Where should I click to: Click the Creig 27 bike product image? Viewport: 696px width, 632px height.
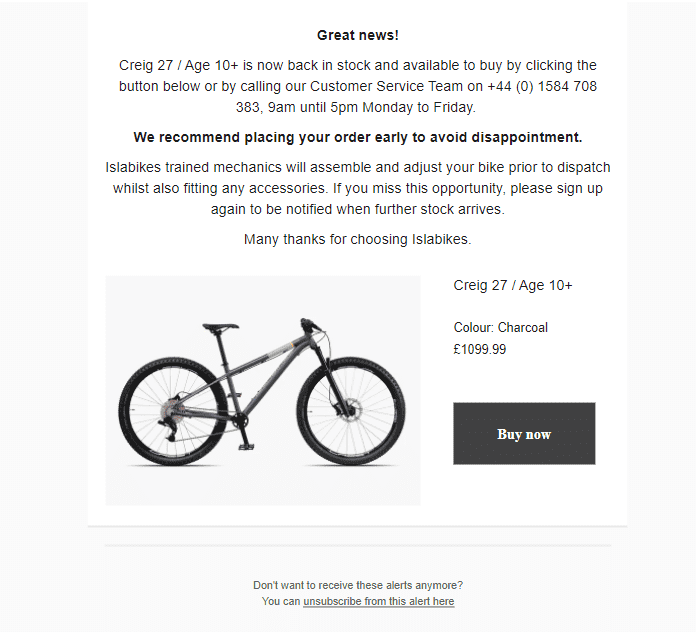[x=263, y=390]
